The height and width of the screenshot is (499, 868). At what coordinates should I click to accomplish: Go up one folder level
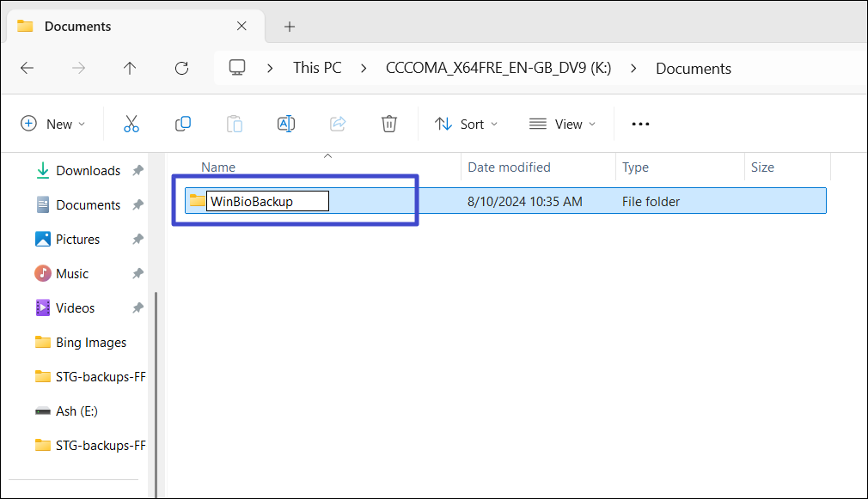(x=130, y=69)
